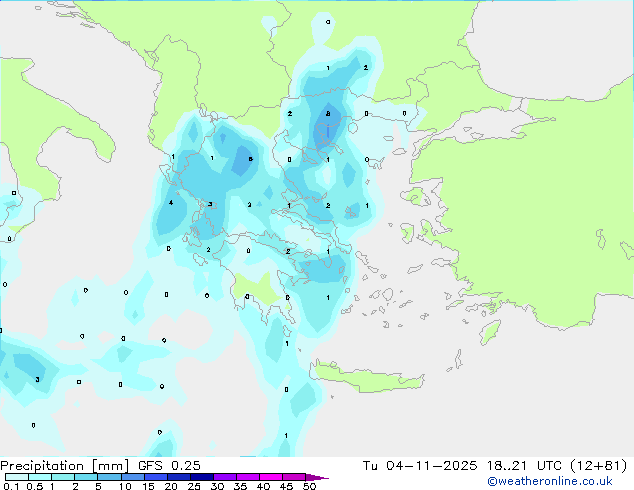The height and width of the screenshot is (490, 634).
Task: Click legend swatch between 1 and 2
Action: (x=63, y=477)
